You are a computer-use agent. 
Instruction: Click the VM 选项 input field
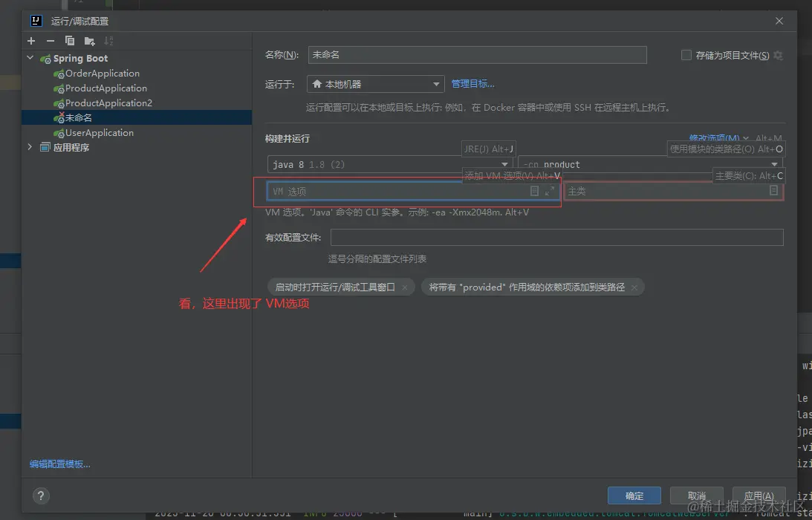(x=413, y=191)
